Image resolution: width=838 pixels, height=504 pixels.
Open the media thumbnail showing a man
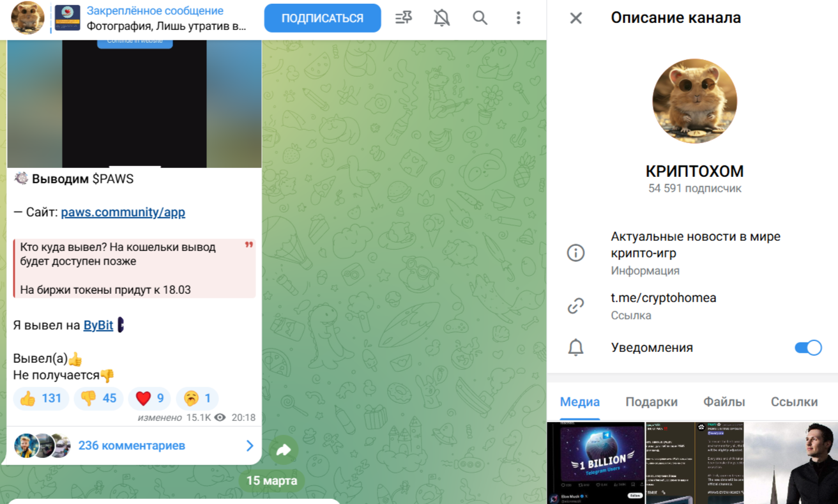(x=791, y=463)
